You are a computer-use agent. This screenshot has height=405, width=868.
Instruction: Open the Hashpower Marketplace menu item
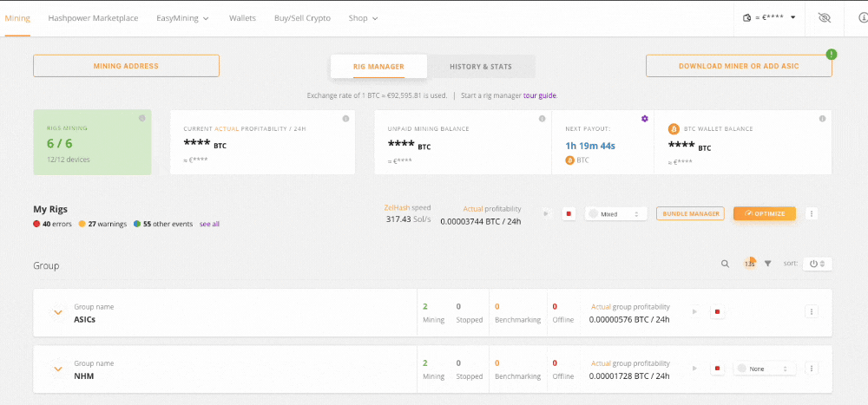click(93, 18)
